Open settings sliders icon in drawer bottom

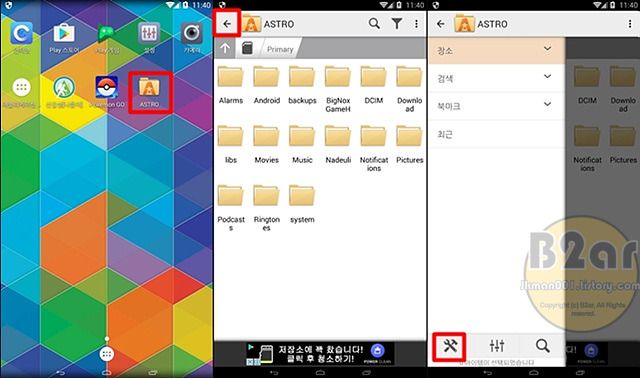click(497, 346)
